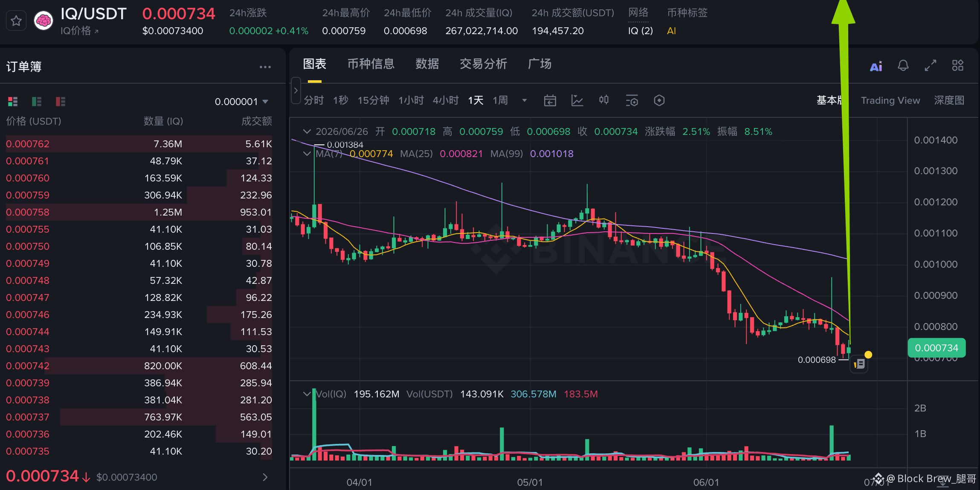Open price alert bell icon
The image size is (980, 490).
[903, 66]
